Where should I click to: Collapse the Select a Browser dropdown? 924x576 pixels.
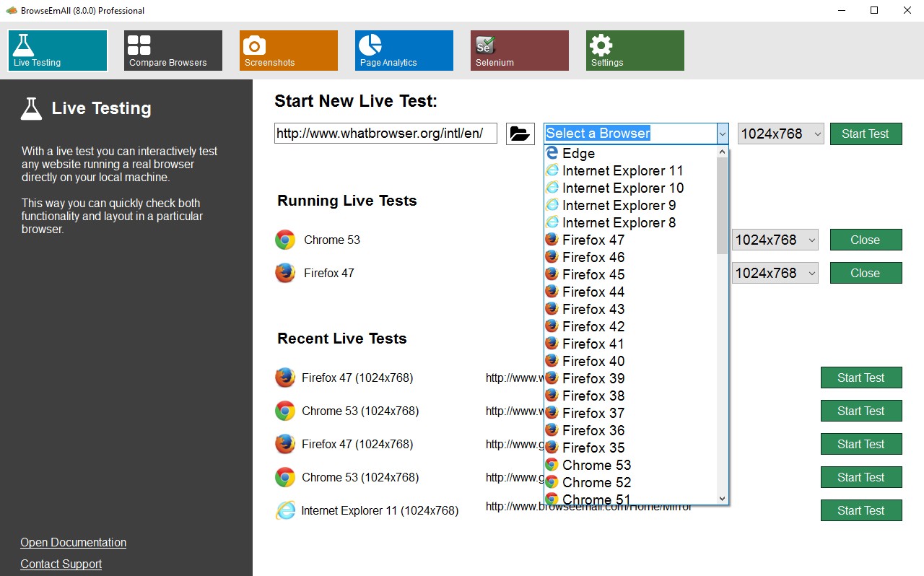[723, 134]
